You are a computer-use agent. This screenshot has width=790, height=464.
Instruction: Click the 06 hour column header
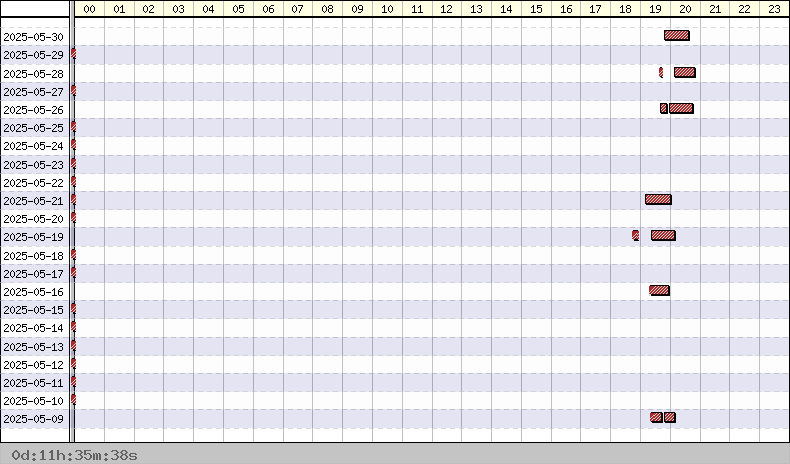click(268, 9)
